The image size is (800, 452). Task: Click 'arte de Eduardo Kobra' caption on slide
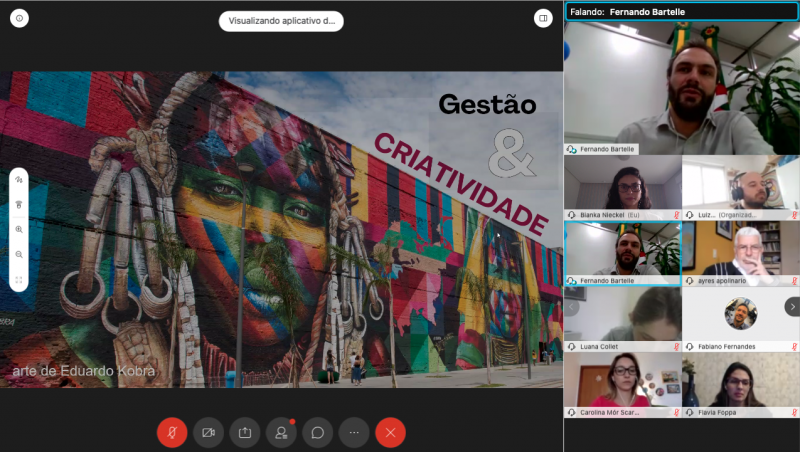coord(84,371)
